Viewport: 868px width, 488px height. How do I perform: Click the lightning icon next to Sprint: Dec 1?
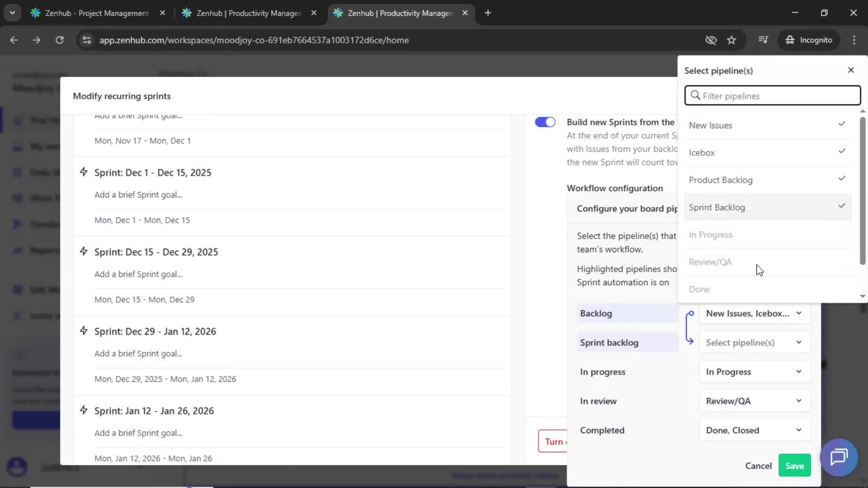(x=84, y=172)
